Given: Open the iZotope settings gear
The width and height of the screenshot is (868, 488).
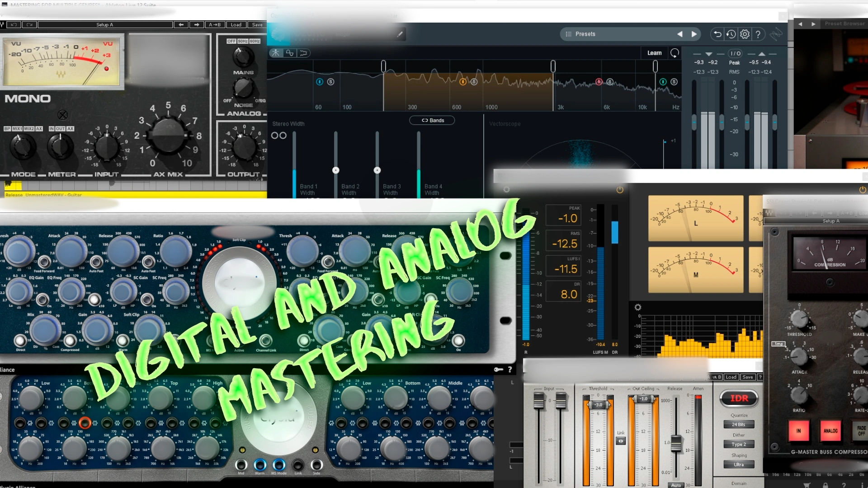Looking at the screenshot, I should (x=745, y=34).
